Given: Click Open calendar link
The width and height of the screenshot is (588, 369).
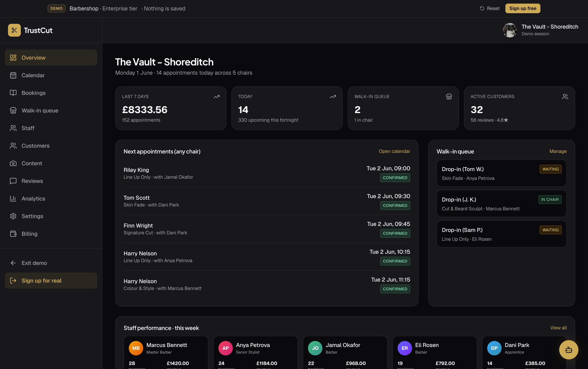Looking at the screenshot, I should tap(394, 151).
